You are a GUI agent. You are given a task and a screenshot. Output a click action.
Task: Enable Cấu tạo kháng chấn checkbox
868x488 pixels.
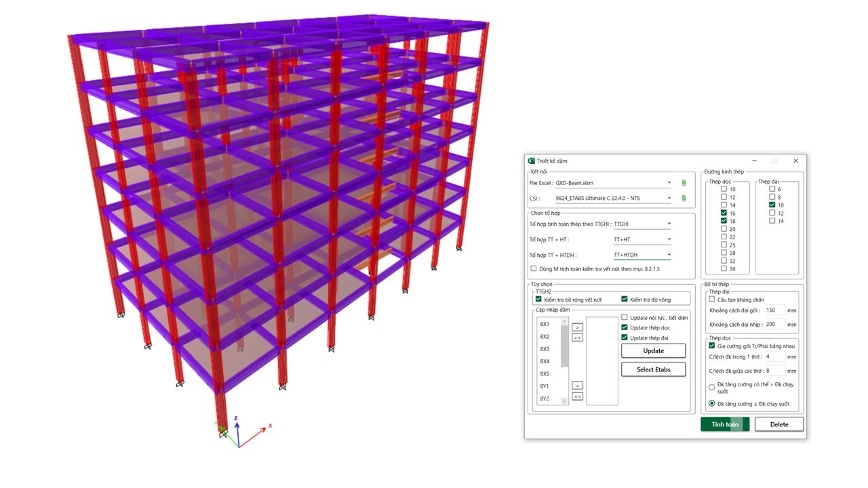pos(712,299)
